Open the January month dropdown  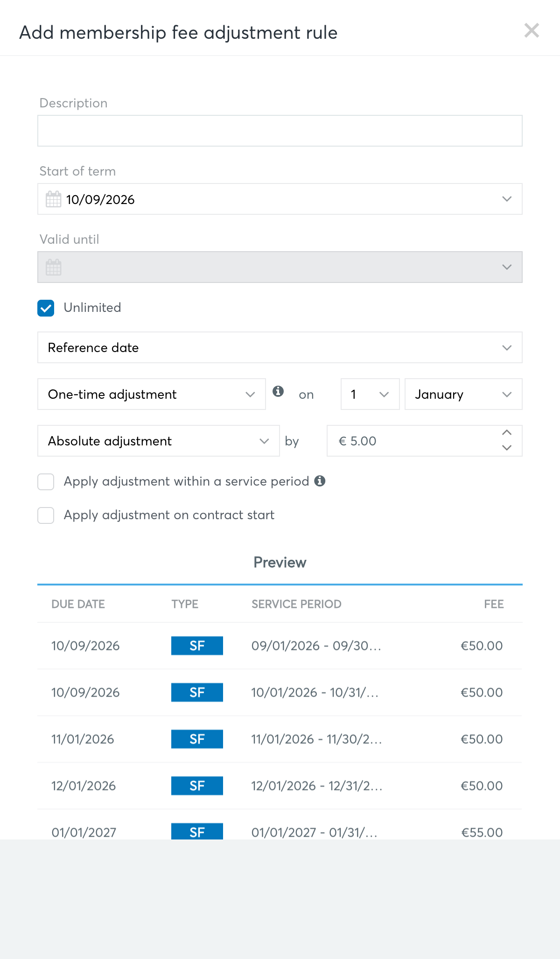pyautogui.click(x=463, y=394)
